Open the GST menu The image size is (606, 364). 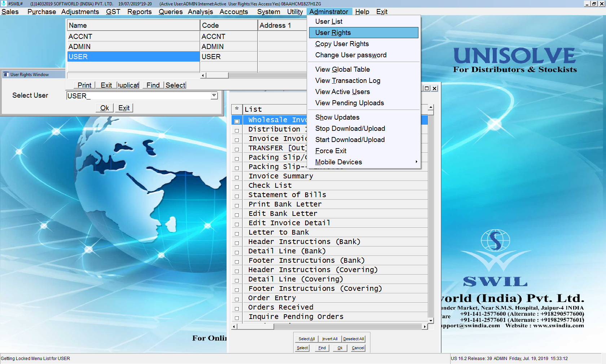(x=113, y=12)
